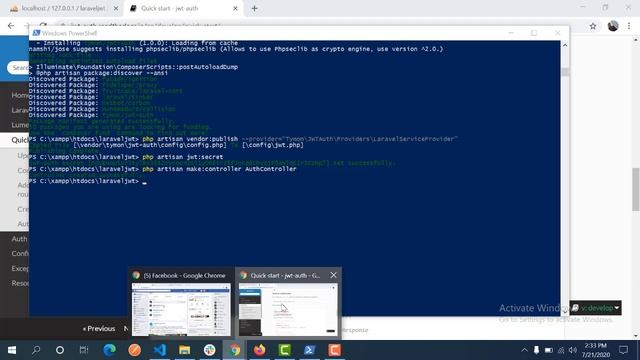This screenshot has height=360, width=640.
Task: Bookmark this page with the star icon
Action: tap(593, 26)
